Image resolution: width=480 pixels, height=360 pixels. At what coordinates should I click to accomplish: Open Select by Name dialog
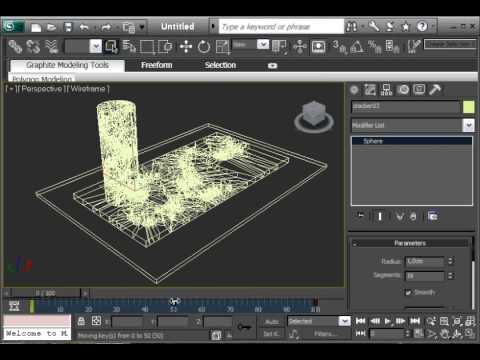point(129,47)
